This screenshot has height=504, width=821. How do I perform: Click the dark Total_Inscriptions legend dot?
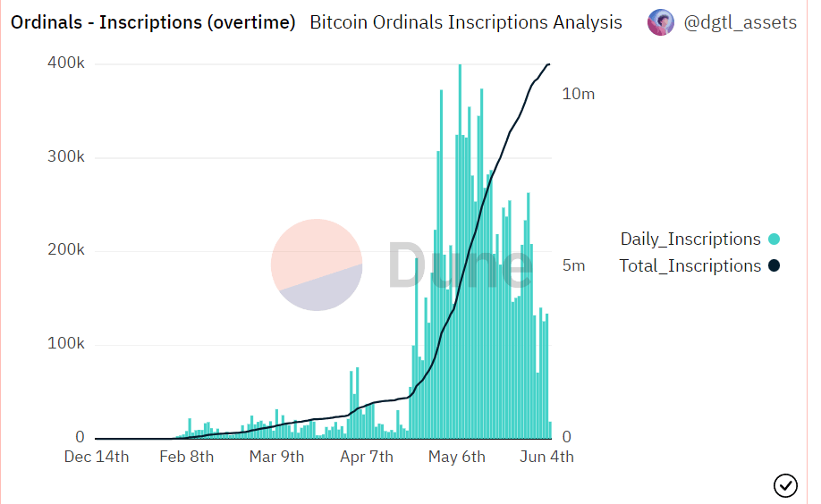click(x=774, y=266)
